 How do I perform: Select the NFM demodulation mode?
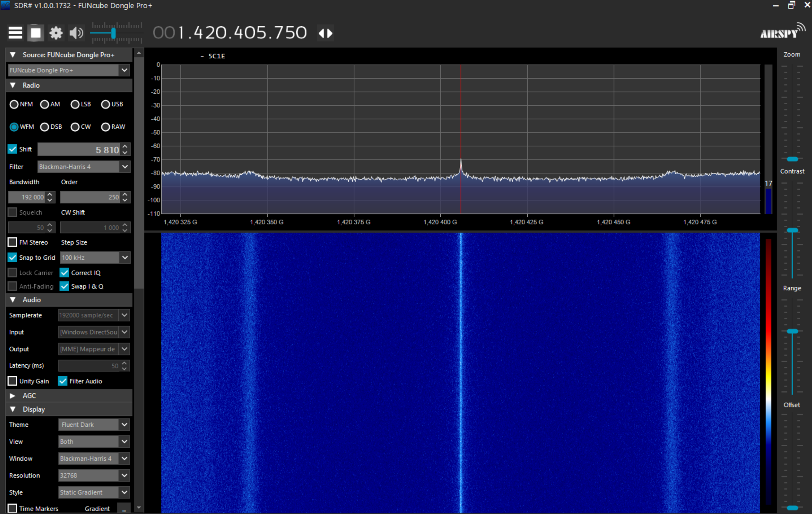point(14,104)
